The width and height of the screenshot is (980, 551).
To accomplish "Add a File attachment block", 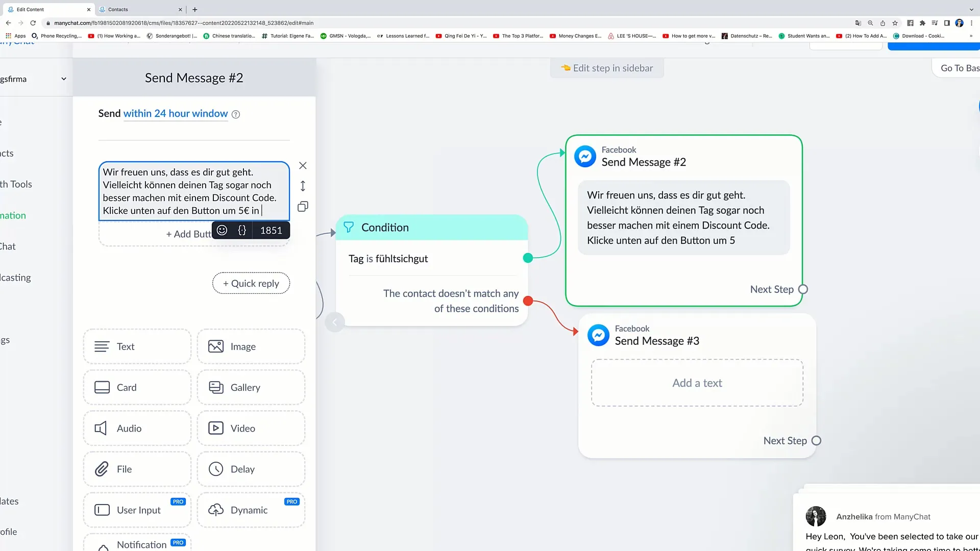I will coord(137,469).
